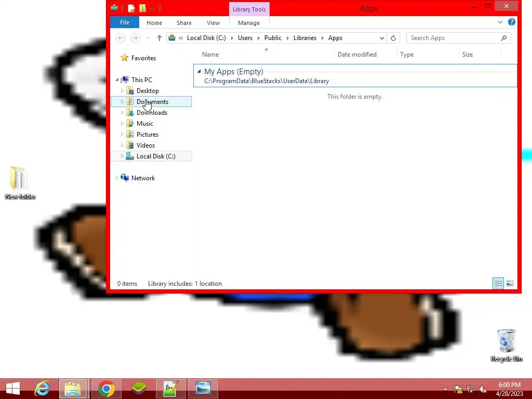Select Desktop in the navigation pane
Screen dimensions: 532x399
coord(148,91)
